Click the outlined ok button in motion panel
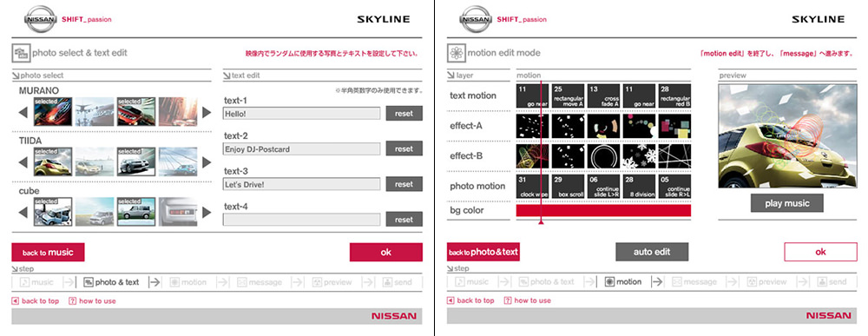 (x=820, y=252)
